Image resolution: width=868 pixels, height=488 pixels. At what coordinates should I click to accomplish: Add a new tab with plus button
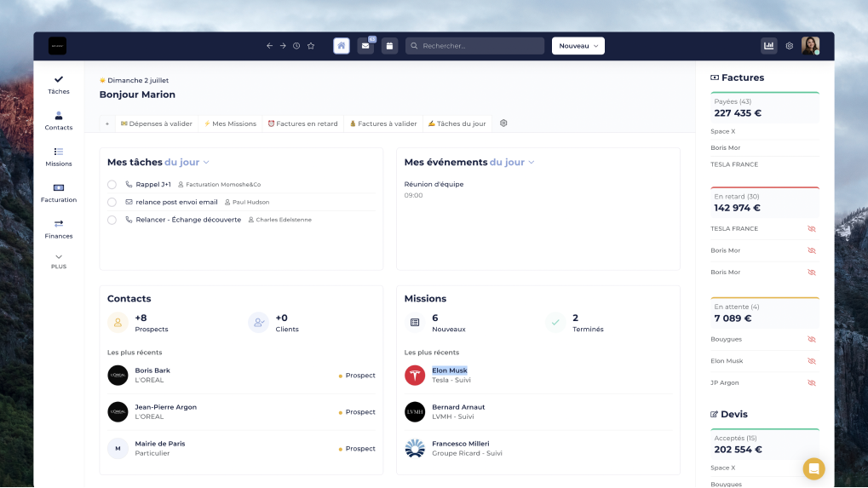107,124
